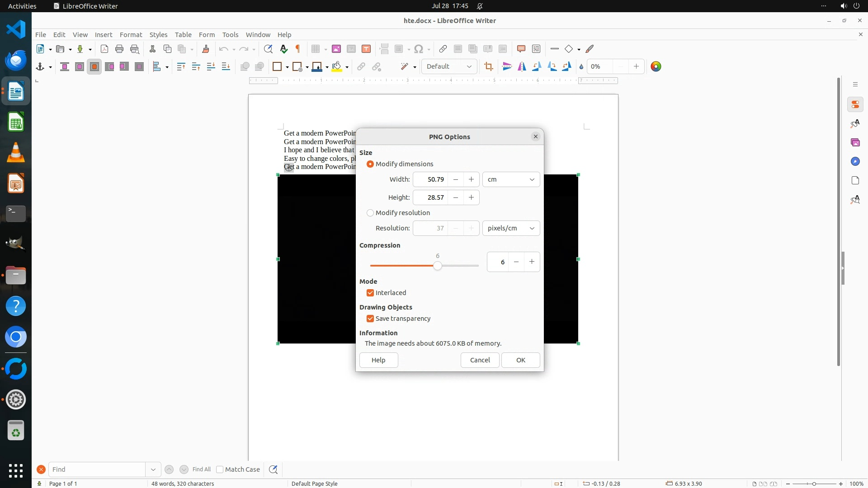The height and width of the screenshot is (488, 868).
Task: Select the Modify resolution radio button
Action: click(370, 213)
